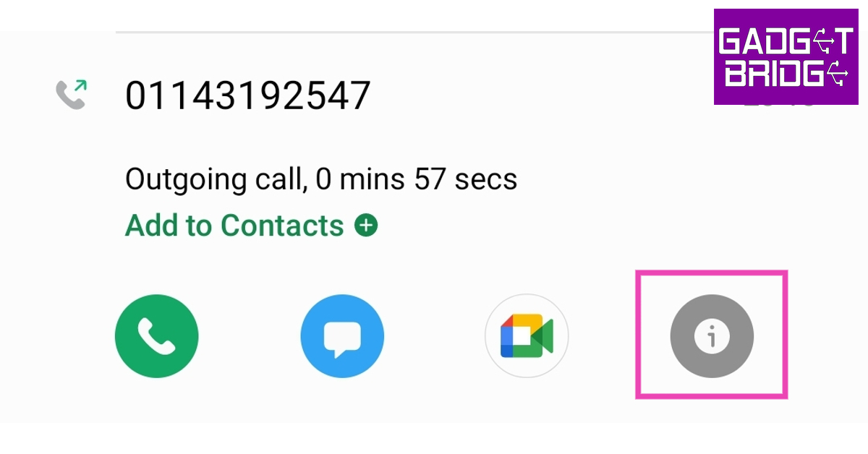Click the outgoing call arrow icon

coord(72,95)
